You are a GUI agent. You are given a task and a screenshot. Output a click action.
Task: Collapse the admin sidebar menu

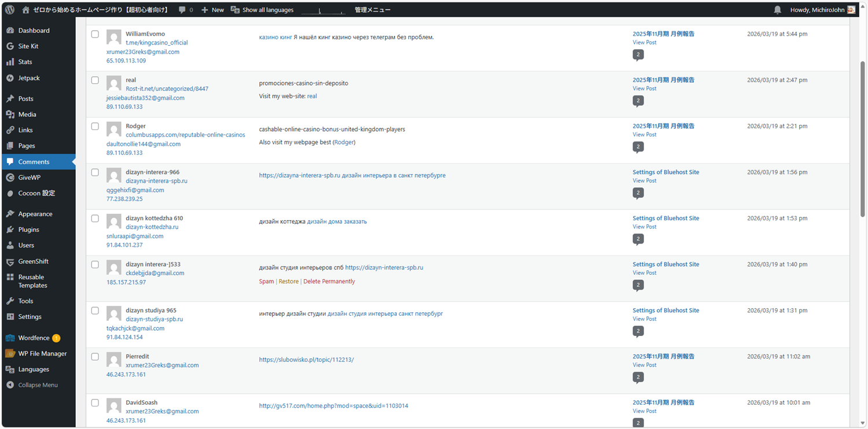[x=38, y=385]
